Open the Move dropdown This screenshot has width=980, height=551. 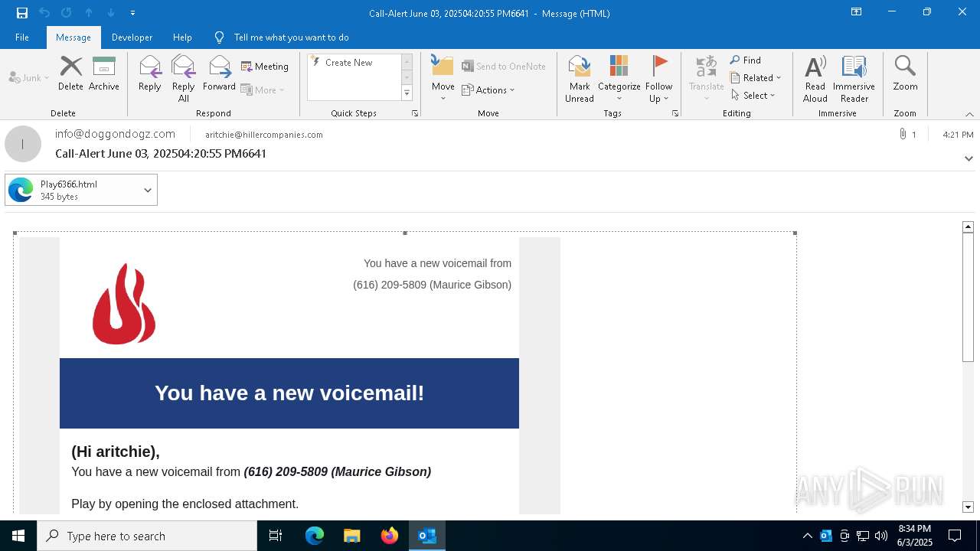443,79
